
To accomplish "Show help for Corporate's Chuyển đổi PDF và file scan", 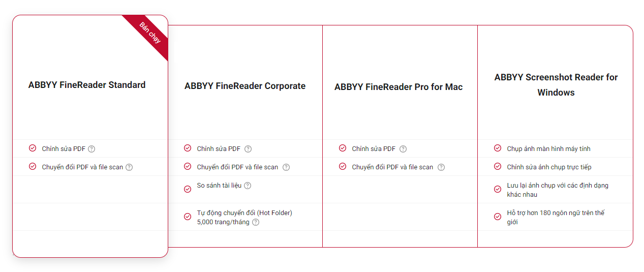I will (x=286, y=167).
